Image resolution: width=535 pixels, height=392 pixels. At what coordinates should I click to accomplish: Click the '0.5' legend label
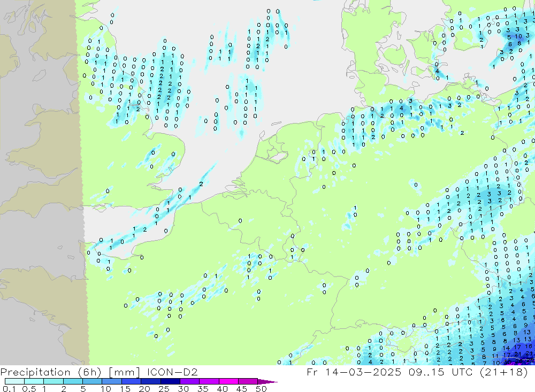(29, 389)
